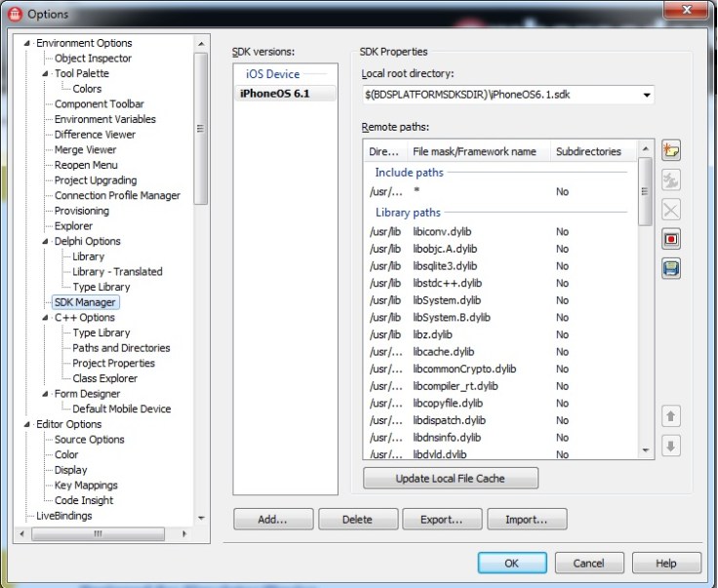Collapse the Delphi Options tree node
This screenshot has width=718, height=588.
(x=46, y=242)
